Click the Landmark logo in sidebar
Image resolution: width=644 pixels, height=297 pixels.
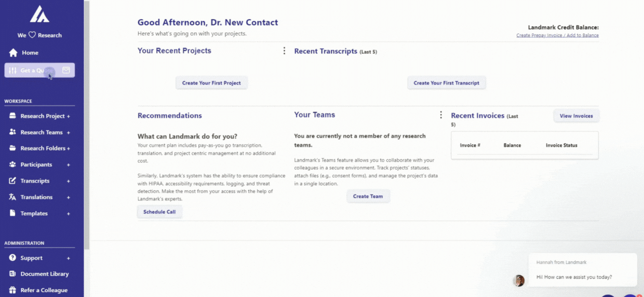pos(40,14)
